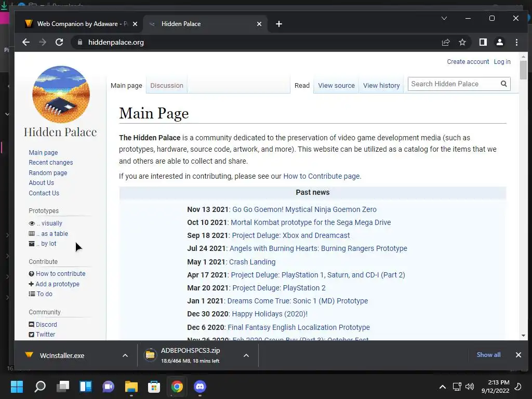Image resolution: width=532 pixels, height=399 pixels.
Task: Open Widgets from the taskbar
Action: [x=86, y=387]
